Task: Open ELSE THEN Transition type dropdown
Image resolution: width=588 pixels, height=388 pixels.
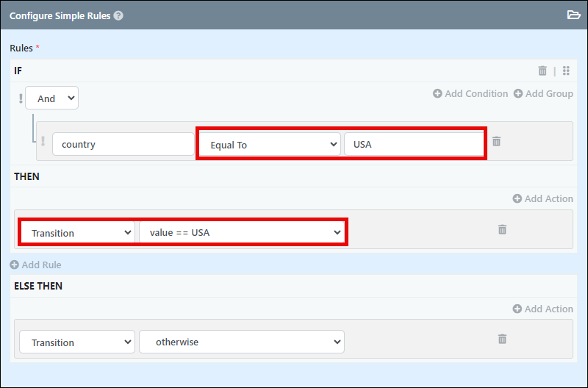Action: (77, 342)
